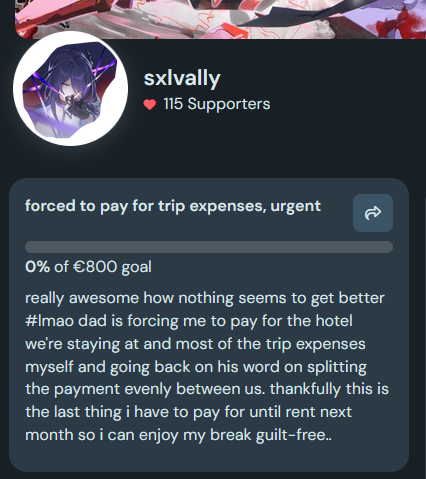426x479 pixels.
Task: Click the empty goal progress bar
Action: (x=209, y=247)
